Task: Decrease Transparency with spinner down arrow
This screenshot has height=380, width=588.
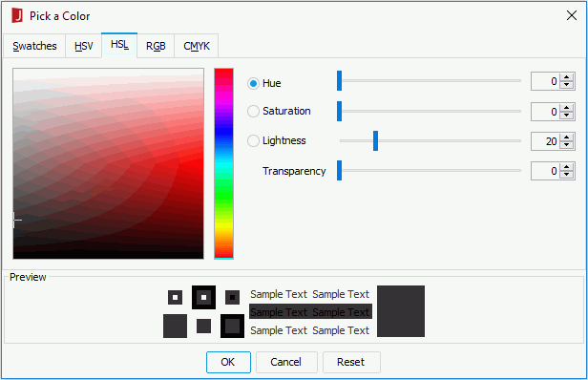Action: (x=567, y=175)
